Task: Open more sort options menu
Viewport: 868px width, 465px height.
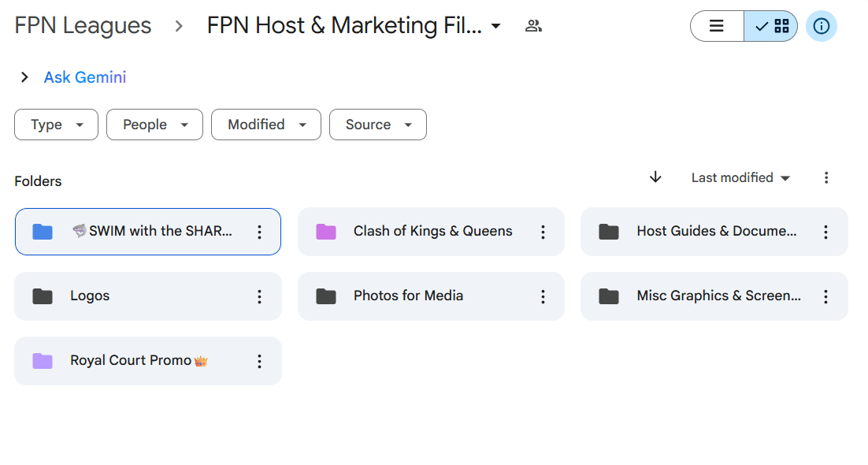Action: (x=826, y=178)
